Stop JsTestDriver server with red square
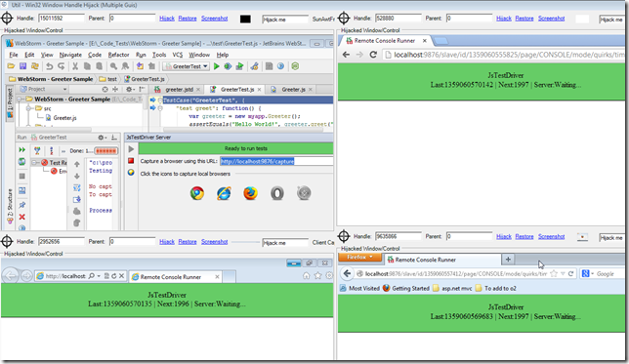The image size is (629, 364). coord(131,161)
